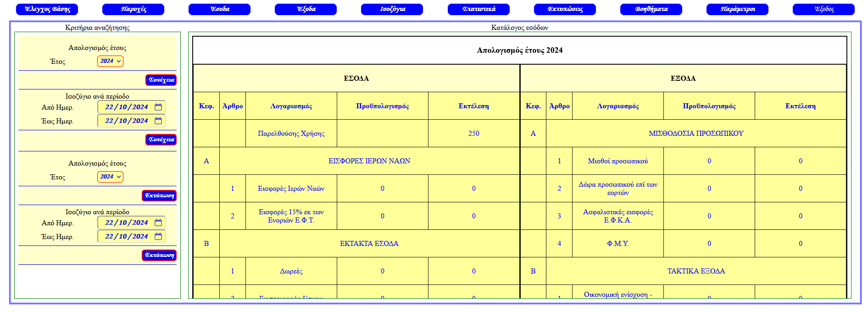Select the Στατιστικά menu
This screenshot has height=312, width=868.
[x=479, y=9]
